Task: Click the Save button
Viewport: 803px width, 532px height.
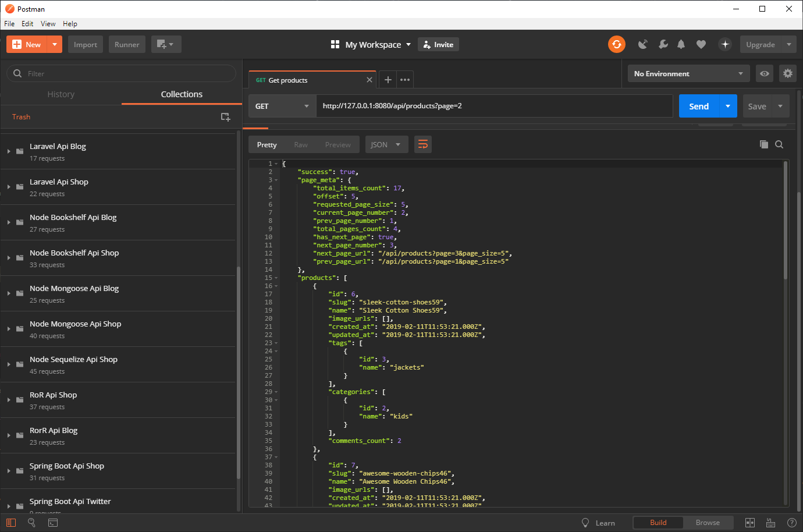Action: tap(757, 106)
